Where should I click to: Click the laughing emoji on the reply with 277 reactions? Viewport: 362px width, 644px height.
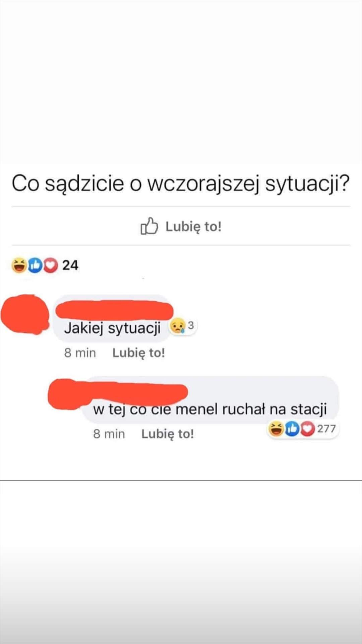tap(276, 429)
